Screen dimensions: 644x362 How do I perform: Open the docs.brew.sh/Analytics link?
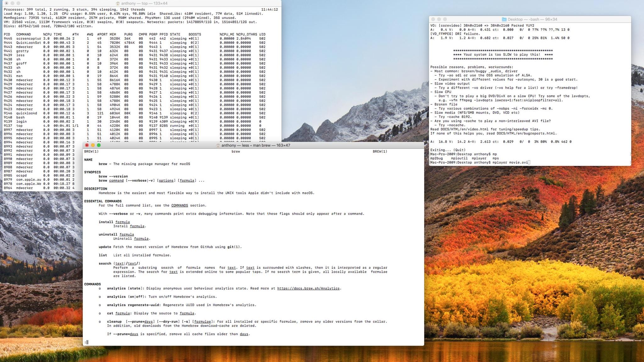point(308,288)
